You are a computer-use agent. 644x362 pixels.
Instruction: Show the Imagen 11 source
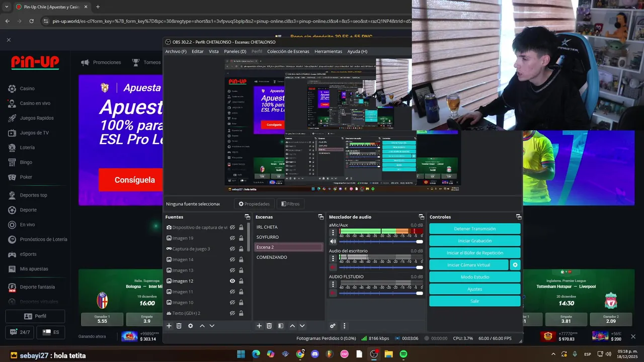pyautogui.click(x=232, y=292)
